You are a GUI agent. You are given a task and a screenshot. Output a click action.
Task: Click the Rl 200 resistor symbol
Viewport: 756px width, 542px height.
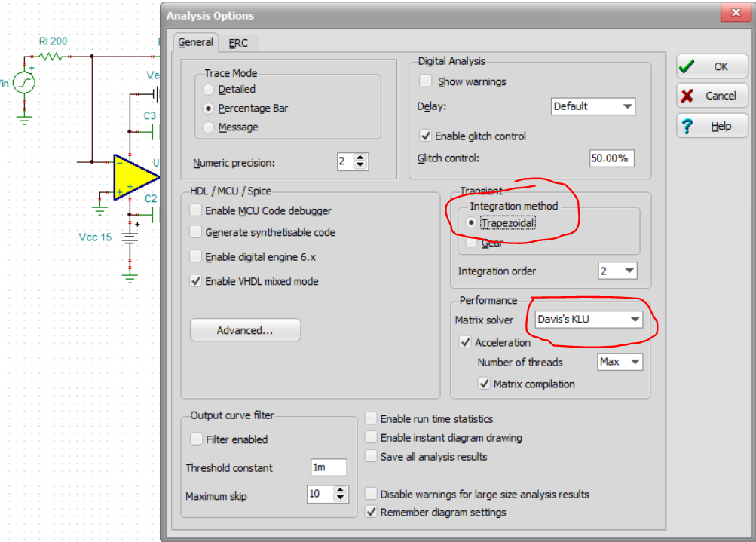(51, 57)
